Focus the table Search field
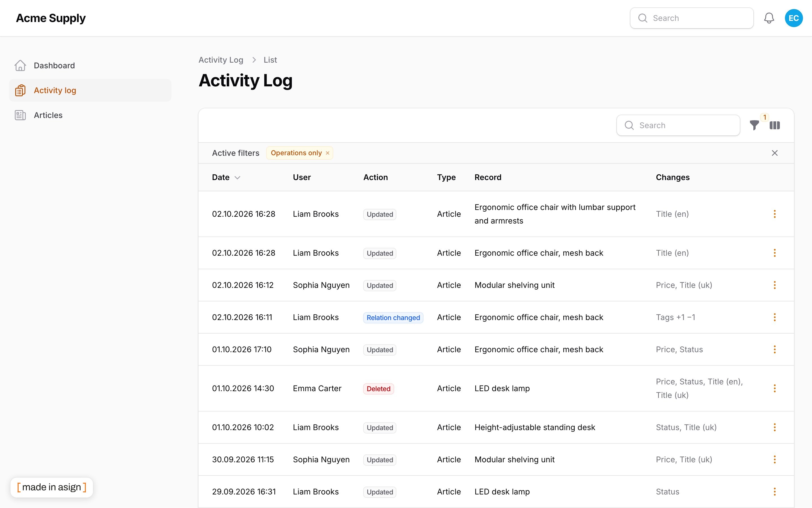The height and width of the screenshot is (508, 812). tap(678, 125)
